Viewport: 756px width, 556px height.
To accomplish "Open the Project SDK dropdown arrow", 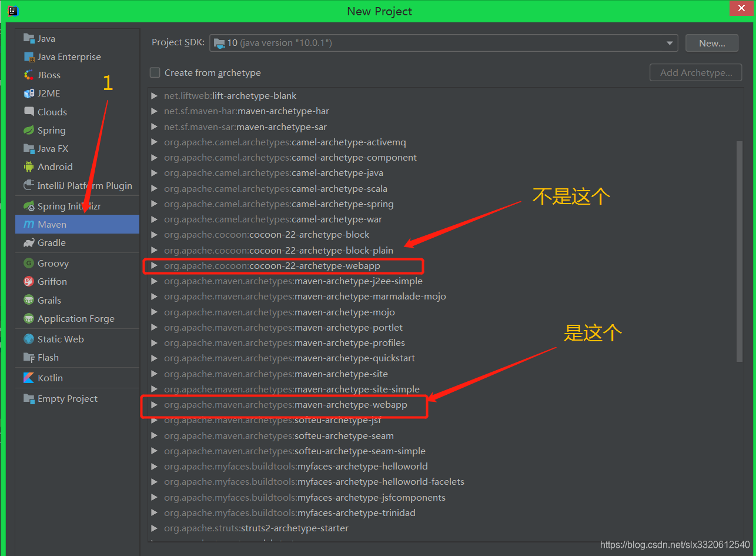I will [x=670, y=43].
